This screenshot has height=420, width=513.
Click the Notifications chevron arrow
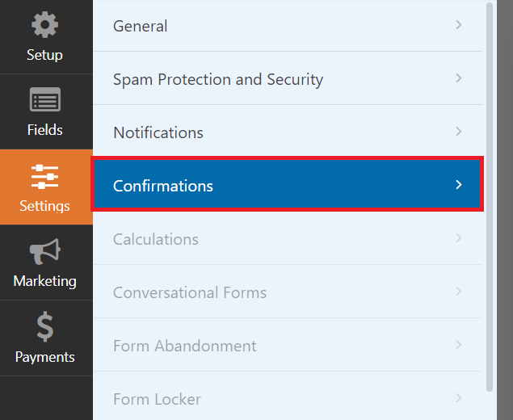[x=459, y=132]
